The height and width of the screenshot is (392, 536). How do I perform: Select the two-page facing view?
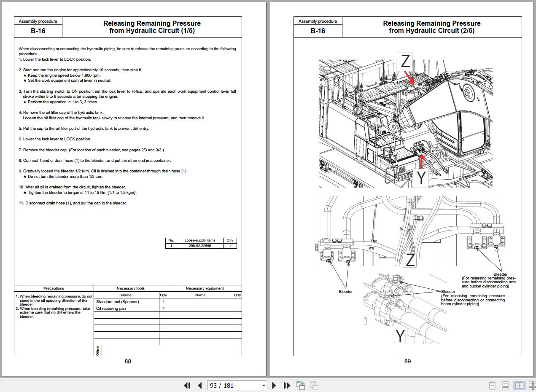[520, 385]
